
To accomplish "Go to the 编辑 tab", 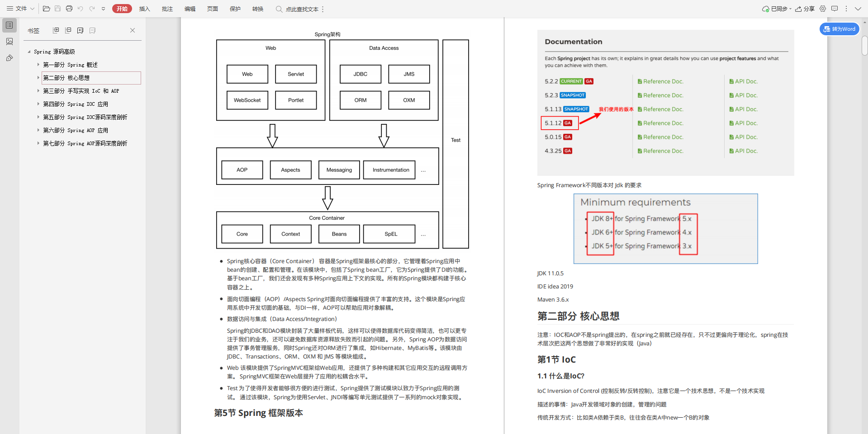I will (190, 9).
